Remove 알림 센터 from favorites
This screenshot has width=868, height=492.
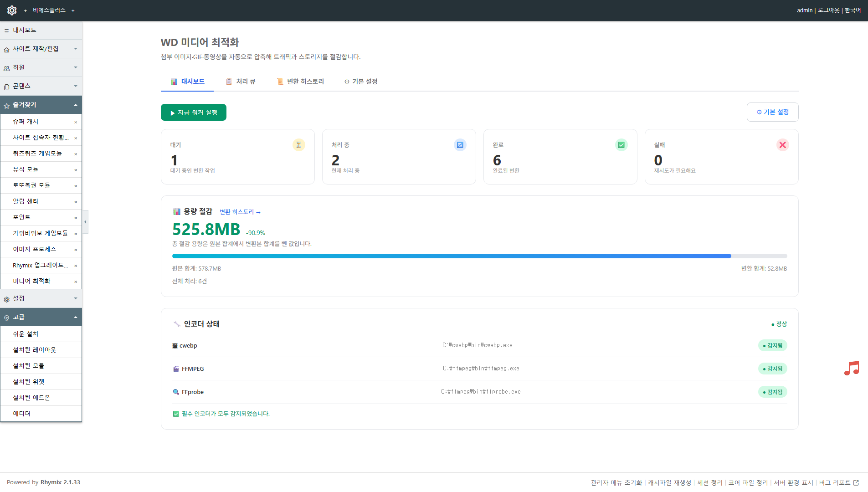76,202
